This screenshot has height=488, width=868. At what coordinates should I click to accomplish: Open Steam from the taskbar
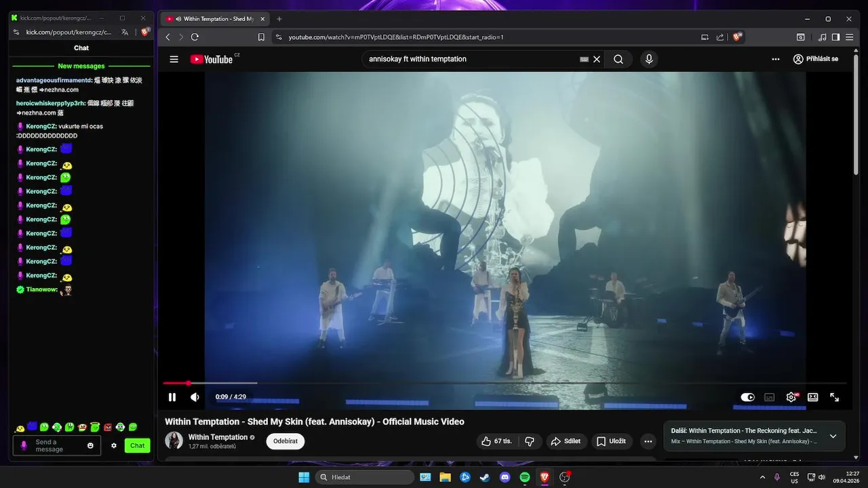click(x=484, y=477)
